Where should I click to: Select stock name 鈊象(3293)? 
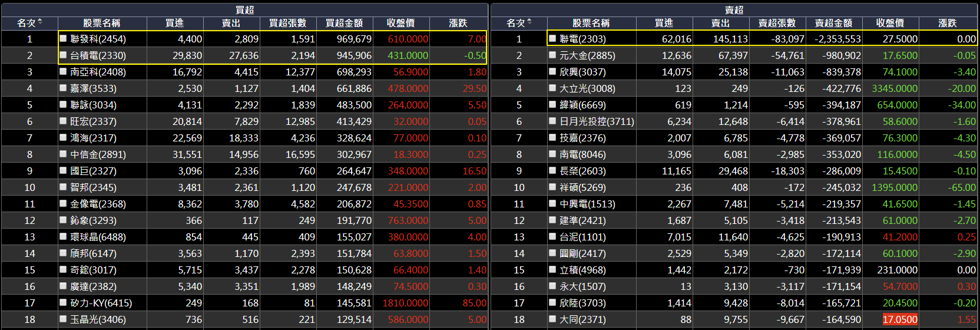tap(93, 220)
